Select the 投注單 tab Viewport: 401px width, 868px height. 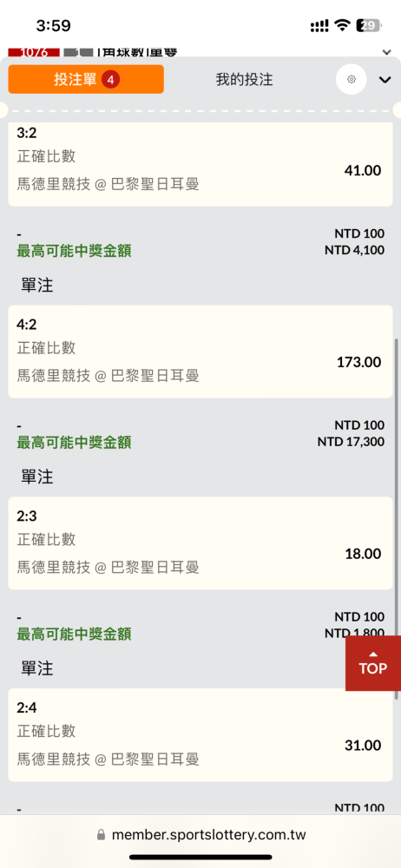[86, 79]
